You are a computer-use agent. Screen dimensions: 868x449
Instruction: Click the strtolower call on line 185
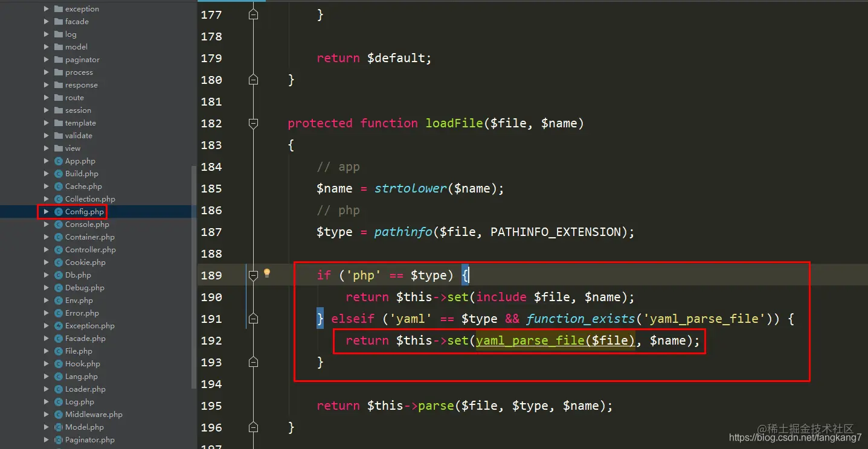(411, 188)
